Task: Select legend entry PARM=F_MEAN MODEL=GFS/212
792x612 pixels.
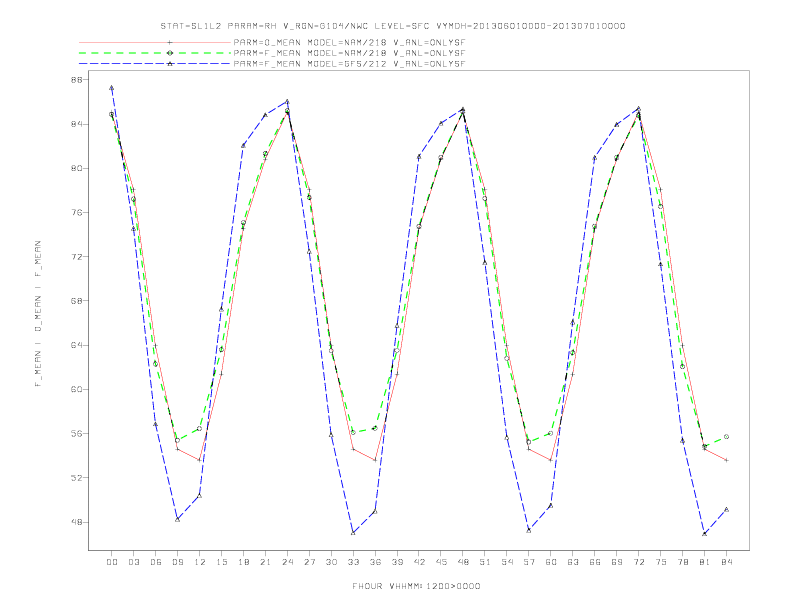Action: 349,64
